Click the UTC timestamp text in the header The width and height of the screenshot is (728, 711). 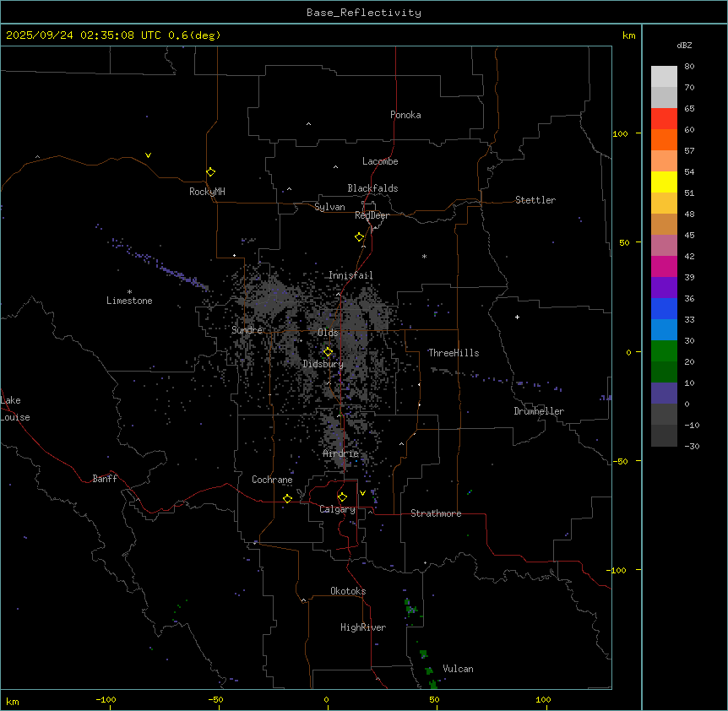tap(113, 35)
